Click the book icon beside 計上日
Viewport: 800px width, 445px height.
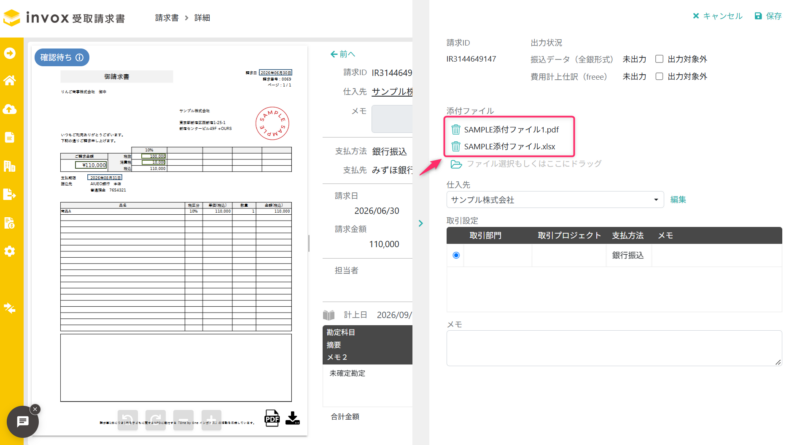coord(329,315)
